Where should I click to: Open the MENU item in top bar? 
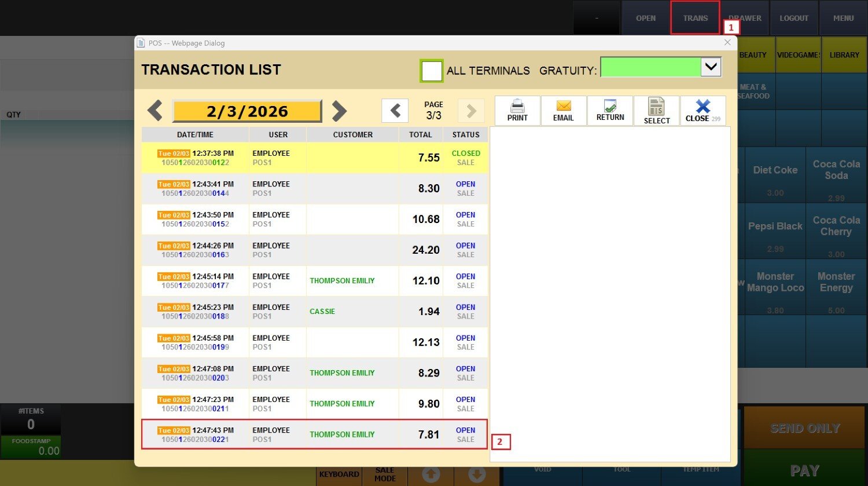pyautogui.click(x=843, y=18)
